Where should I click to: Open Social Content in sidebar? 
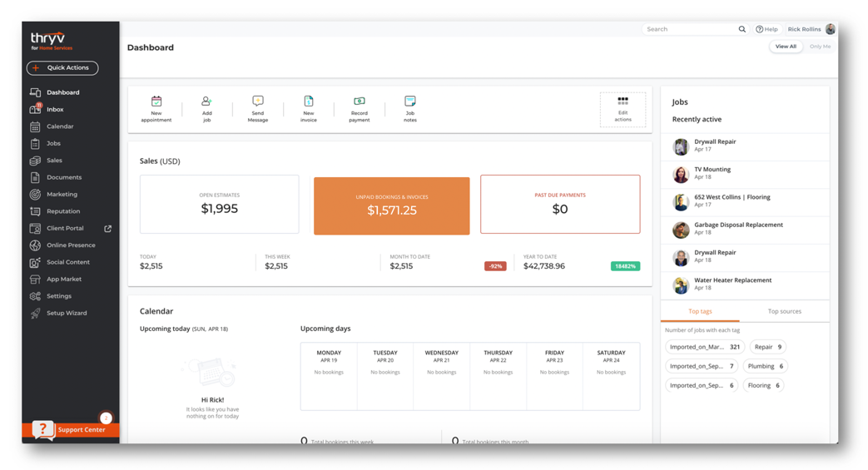[60, 262]
